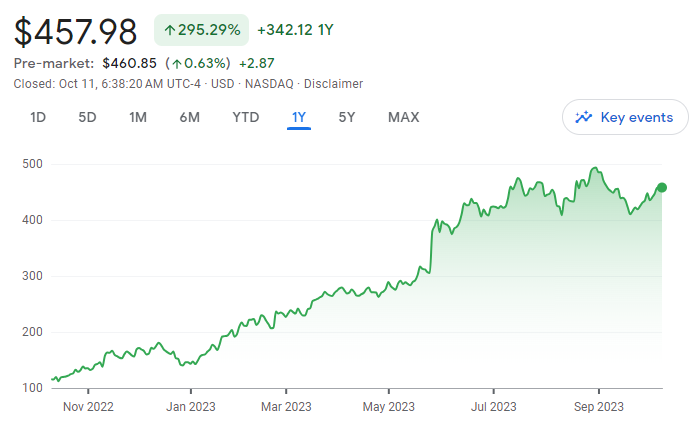Open the Disclaimer link
The width and height of the screenshot is (699, 432).
point(333,84)
